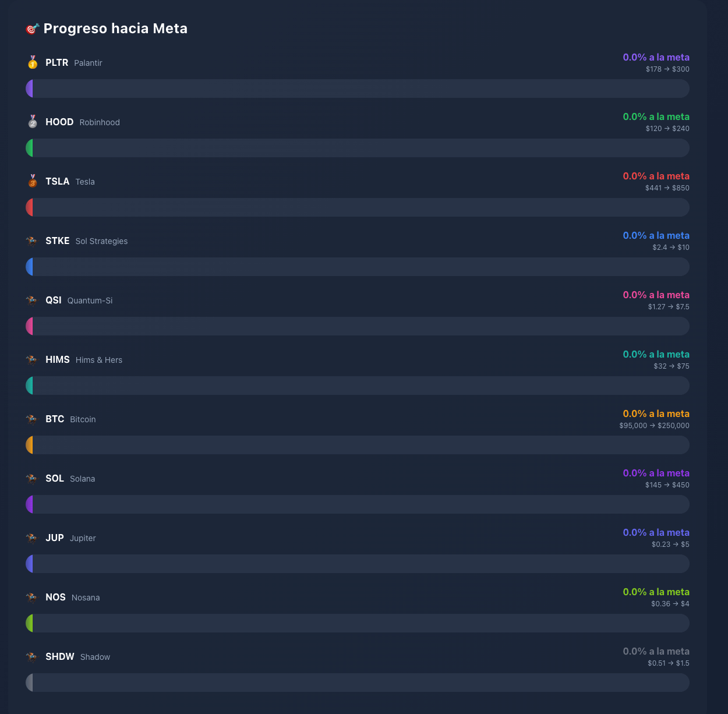The height and width of the screenshot is (714, 728).
Task: Click the horse racer icon beside STKE
Action: pos(31,241)
